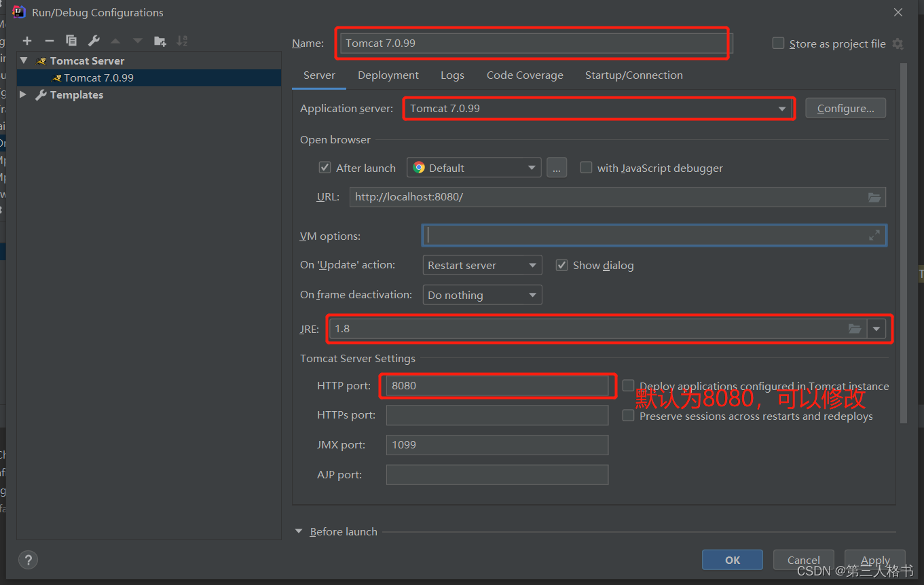Enable with JavaScript debugger checkbox
Viewport: 924px width, 585px height.
(x=586, y=167)
